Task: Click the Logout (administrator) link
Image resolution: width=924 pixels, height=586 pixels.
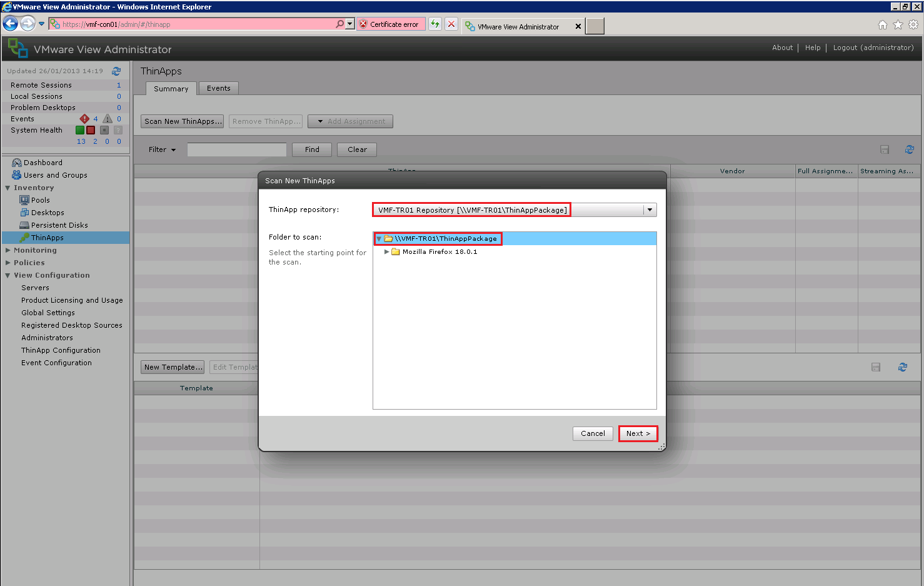Action: (873, 48)
